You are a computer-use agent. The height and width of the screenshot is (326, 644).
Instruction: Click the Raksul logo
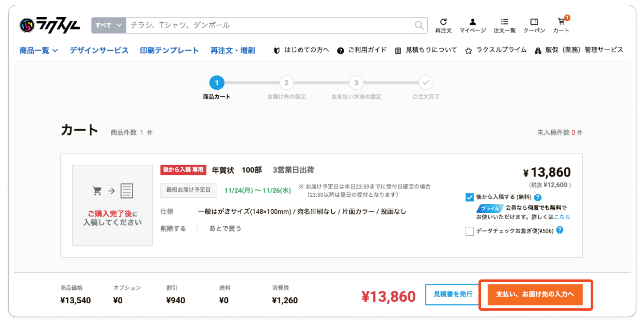(50, 25)
